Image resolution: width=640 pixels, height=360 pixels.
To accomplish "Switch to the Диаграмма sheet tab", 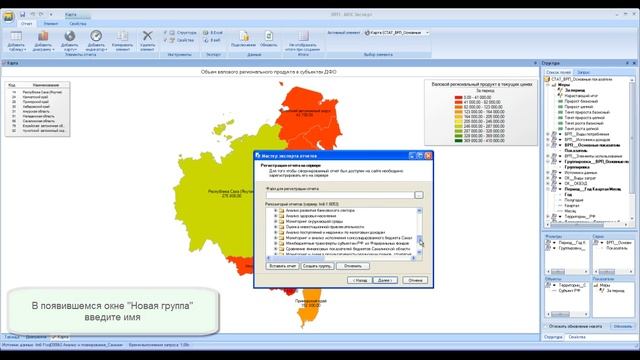I will click(x=36, y=337).
